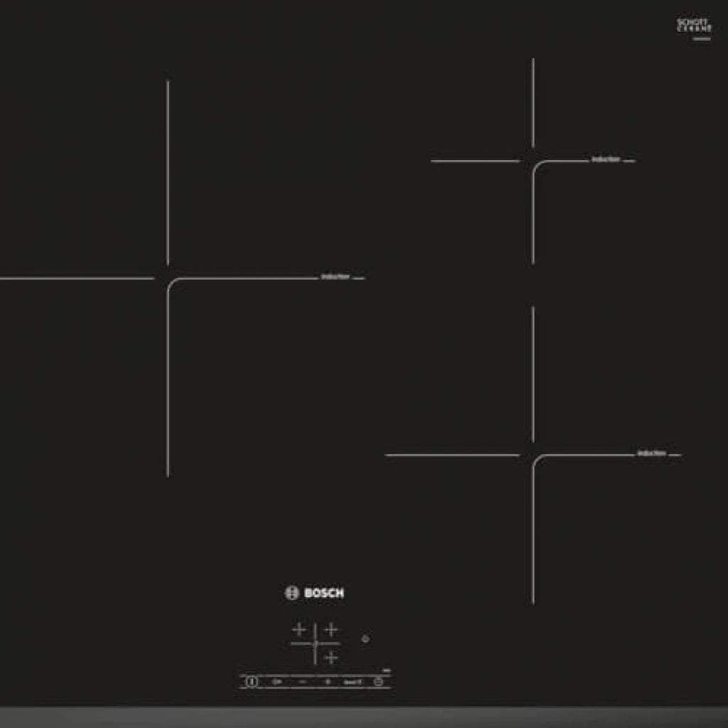
Task: Click the induction label of top-right zone
Action: (x=605, y=159)
